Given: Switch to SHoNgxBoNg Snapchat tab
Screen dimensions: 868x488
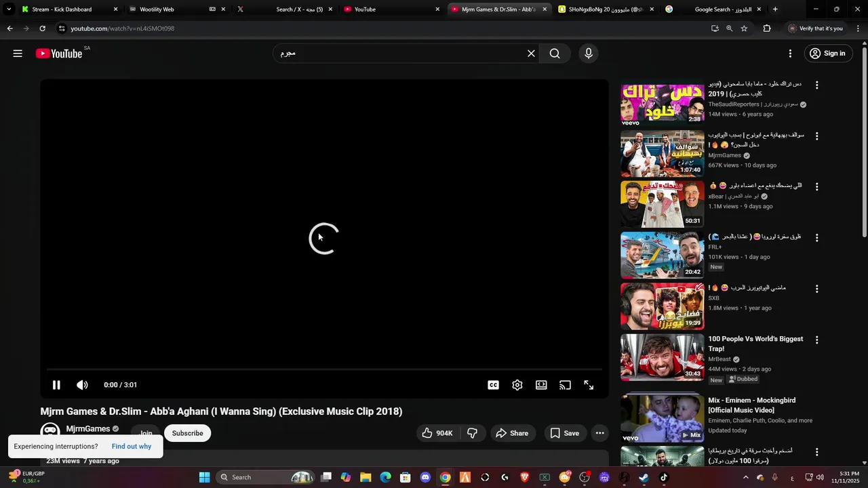Looking at the screenshot, I should (x=607, y=9).
